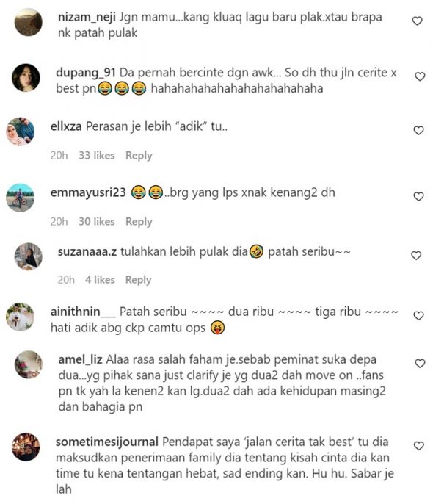
Task: Tap the heart beside dupang_91's comment
Action: (420, 76)
